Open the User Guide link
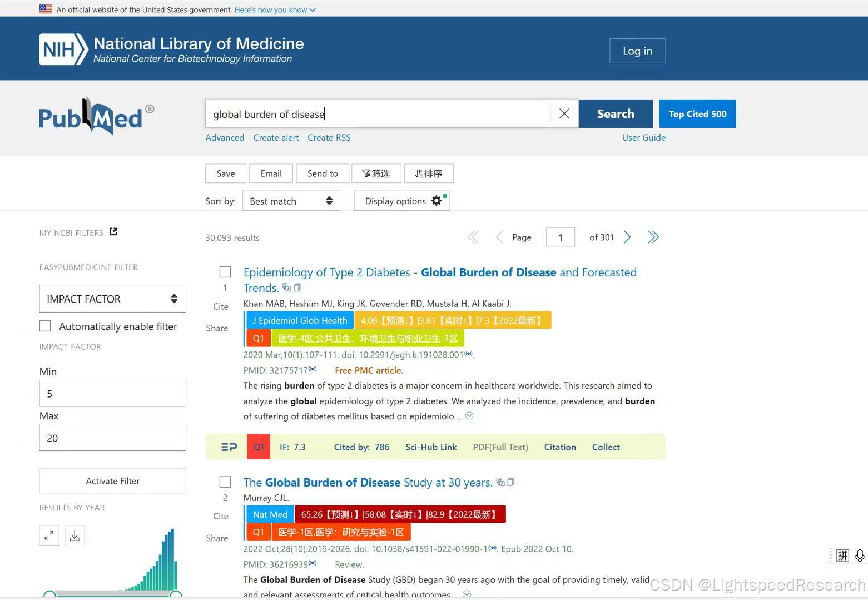Viewport: 868px width, 600px height. point(643,137)
